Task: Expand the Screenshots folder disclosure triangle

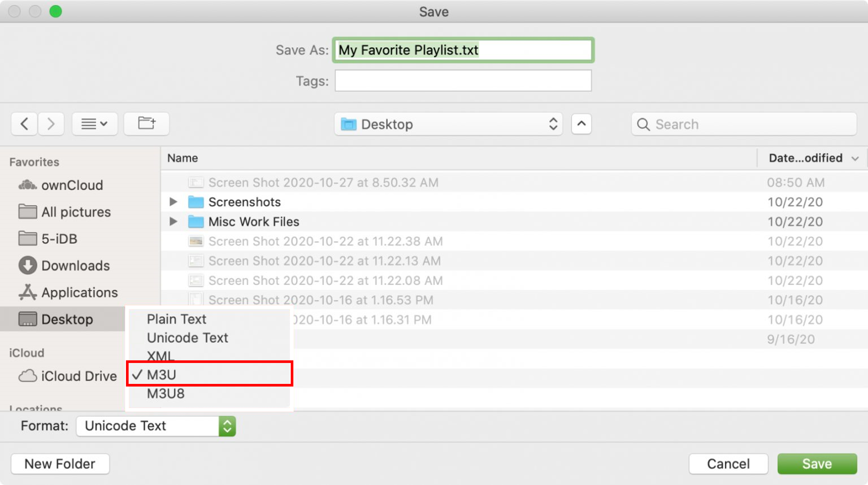Action: click(173, 202)
